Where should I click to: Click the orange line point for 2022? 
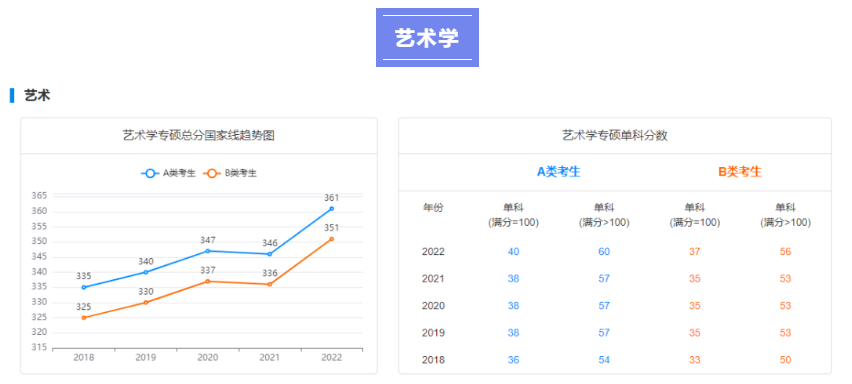[x=331, y=239]
